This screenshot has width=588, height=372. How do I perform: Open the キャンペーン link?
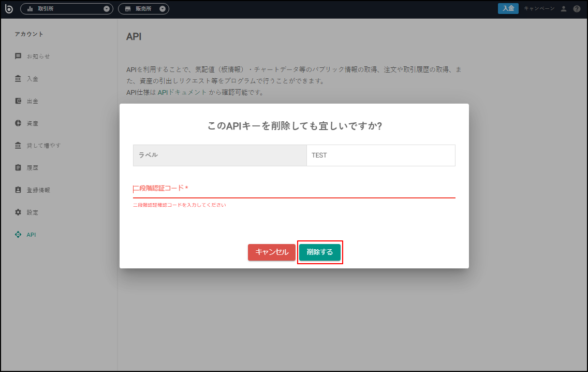click(539, 8)
